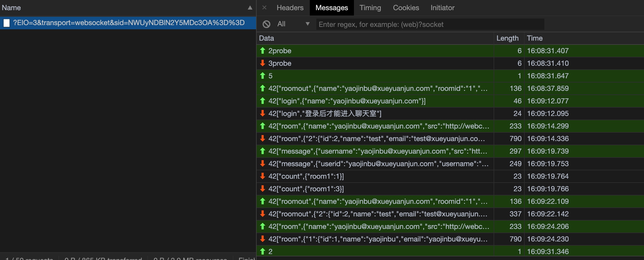Click the file icon of websocket request
Screen dimensions: 644x260
[7, 23]
